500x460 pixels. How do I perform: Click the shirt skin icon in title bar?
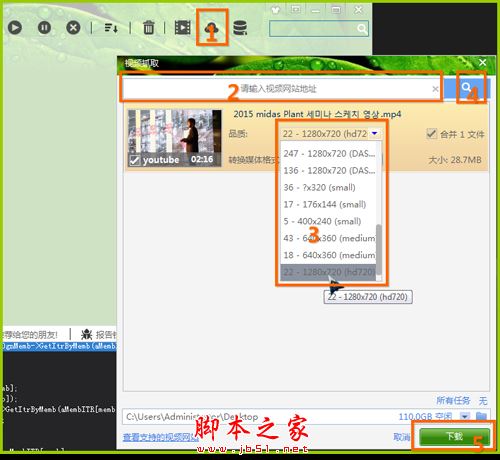(x=275, y=10)
